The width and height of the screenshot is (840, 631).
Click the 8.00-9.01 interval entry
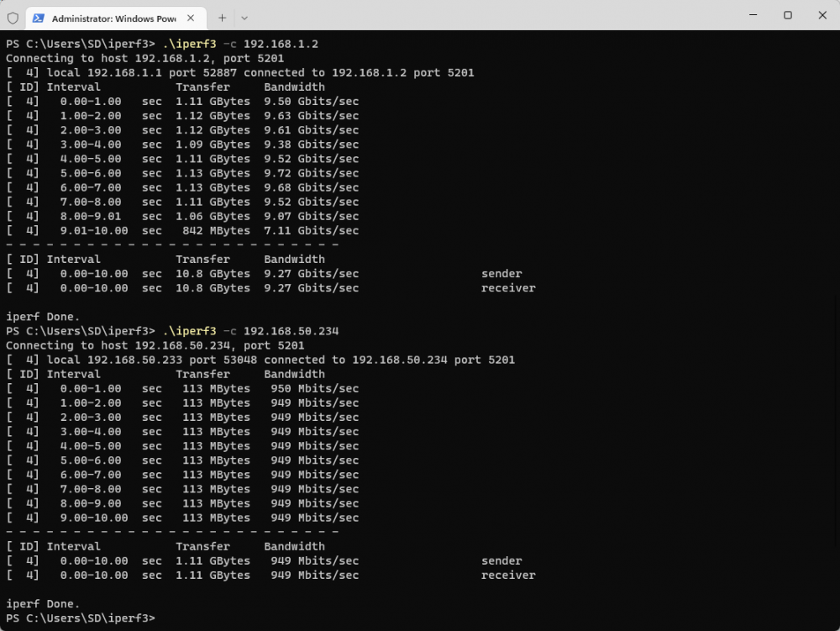91,217
